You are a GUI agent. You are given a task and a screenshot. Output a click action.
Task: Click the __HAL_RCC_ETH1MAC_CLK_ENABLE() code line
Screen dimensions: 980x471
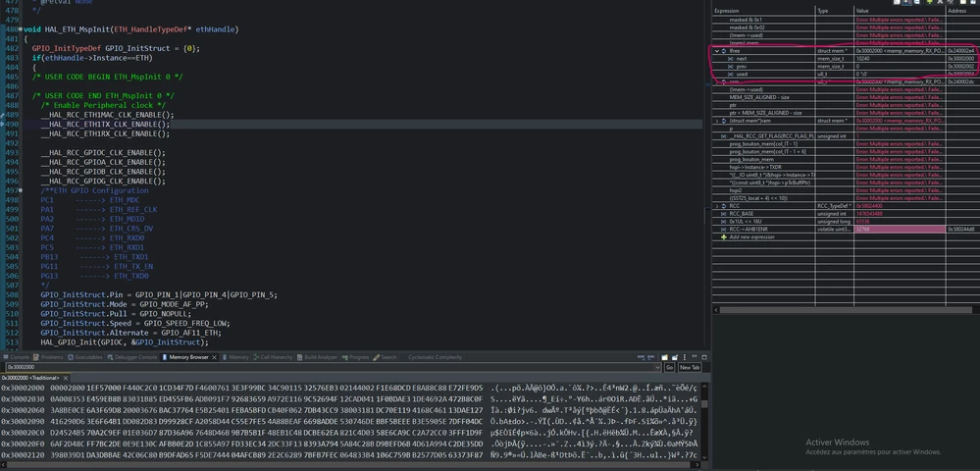tap(108, 115)
